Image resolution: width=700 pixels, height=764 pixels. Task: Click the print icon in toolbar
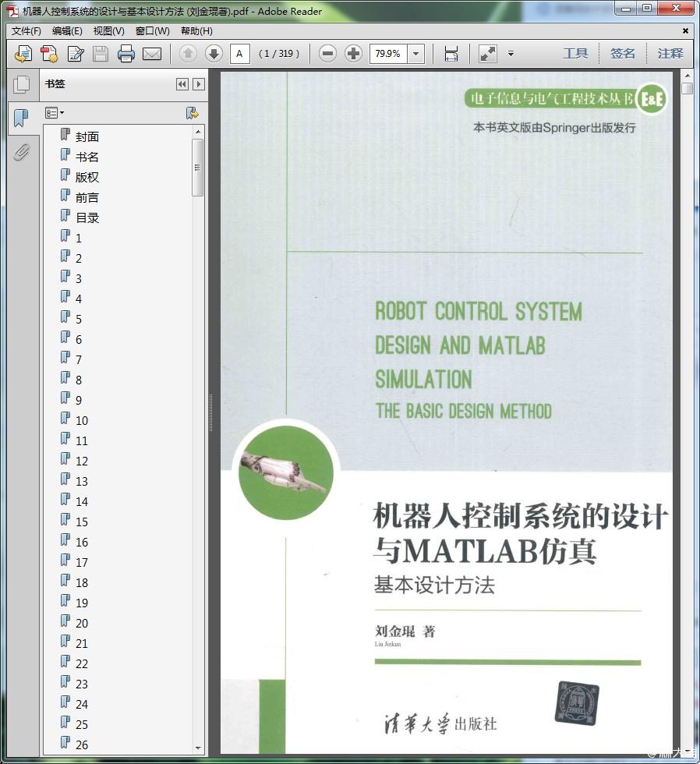(126, 54)
